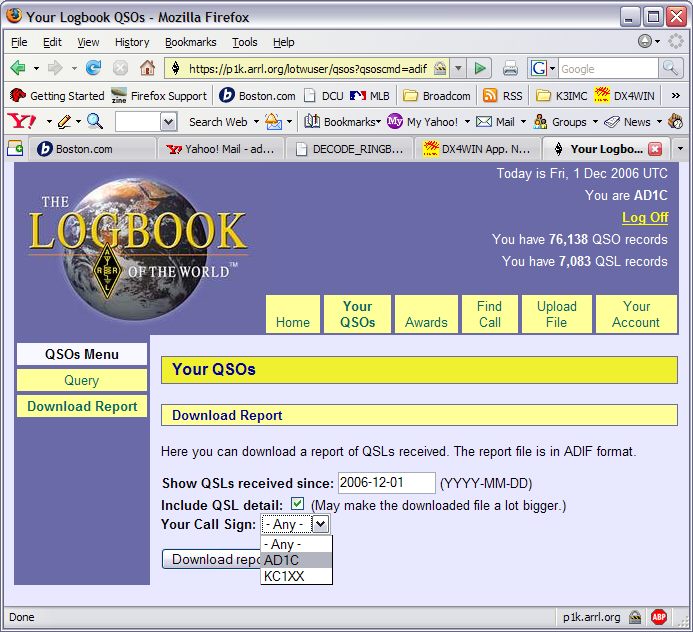Open the Awards page tab

(x=426, y=314)
